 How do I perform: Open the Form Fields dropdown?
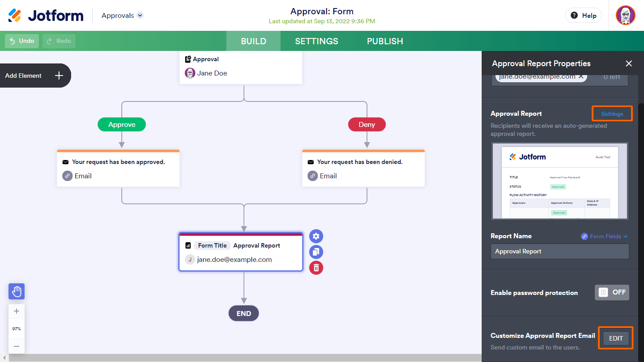coord(604,236)
